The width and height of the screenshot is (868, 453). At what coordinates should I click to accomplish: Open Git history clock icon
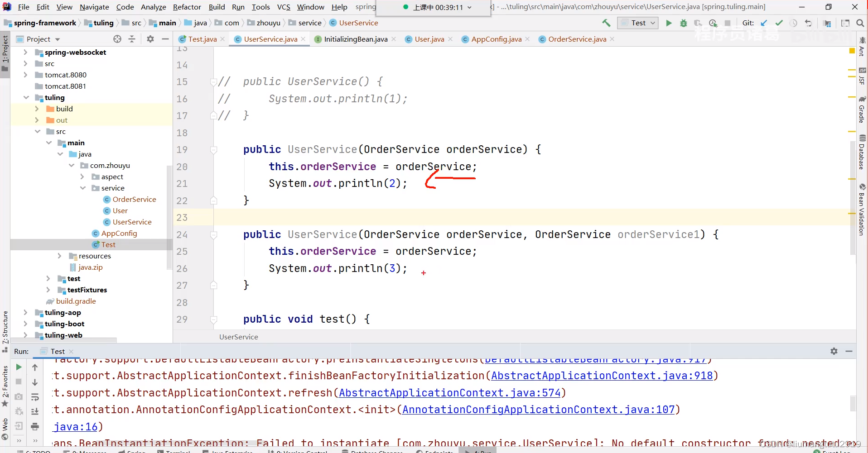(x=794, y=23)
